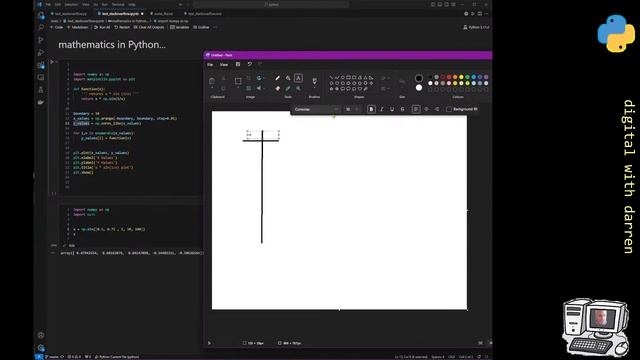
Task: Open Explorer view in activity bar
Action: pos(41,16)
